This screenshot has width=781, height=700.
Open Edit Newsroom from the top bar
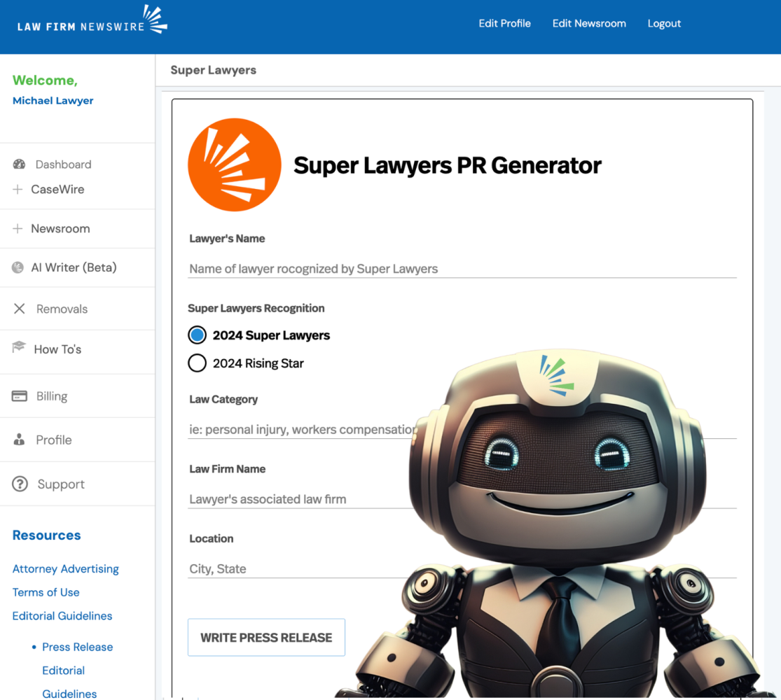coord(589,23)
